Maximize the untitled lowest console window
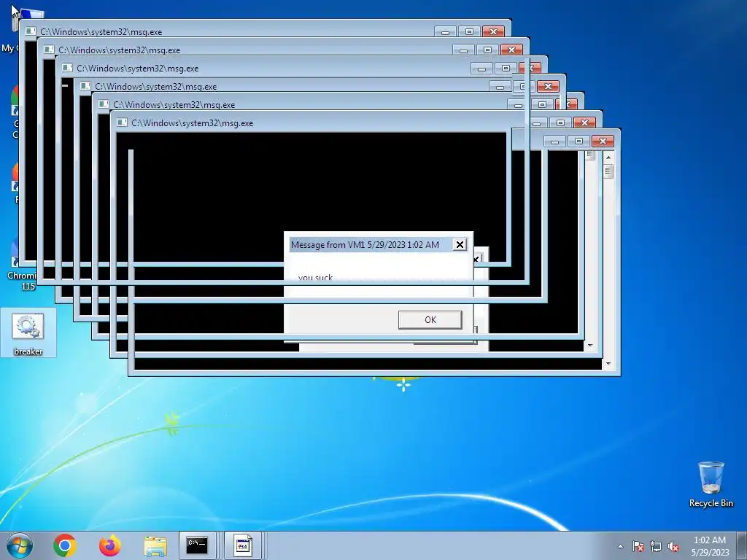This screenshot has height=560, width=747. [578, 141]
